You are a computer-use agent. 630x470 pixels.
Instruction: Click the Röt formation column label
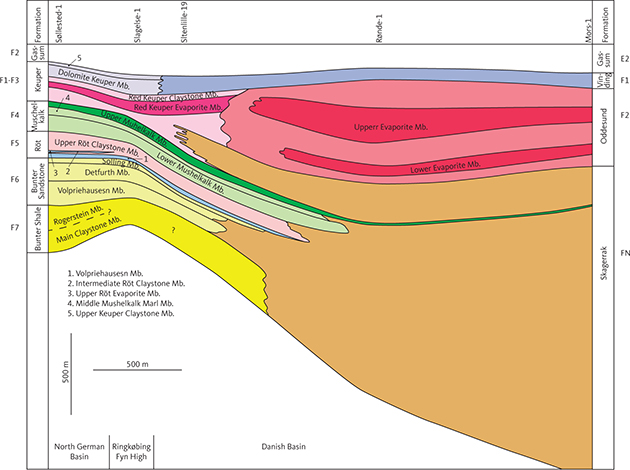[38, 146]
